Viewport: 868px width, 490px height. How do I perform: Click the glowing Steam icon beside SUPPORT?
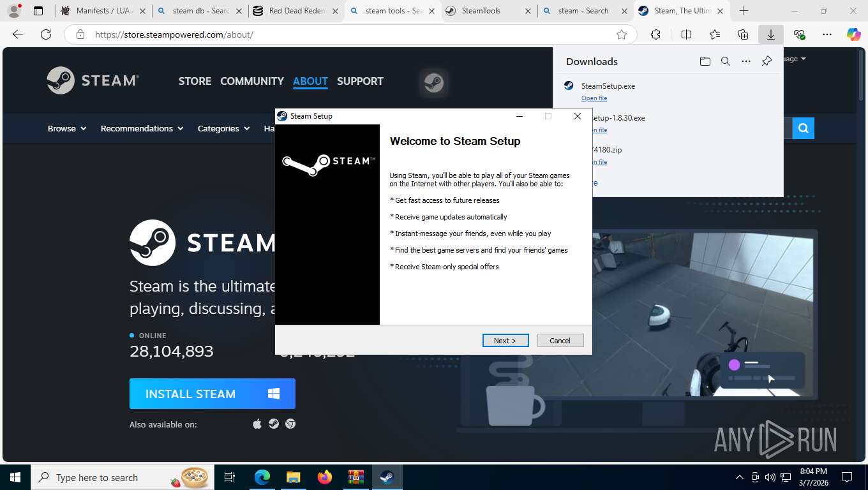(434, 82)
